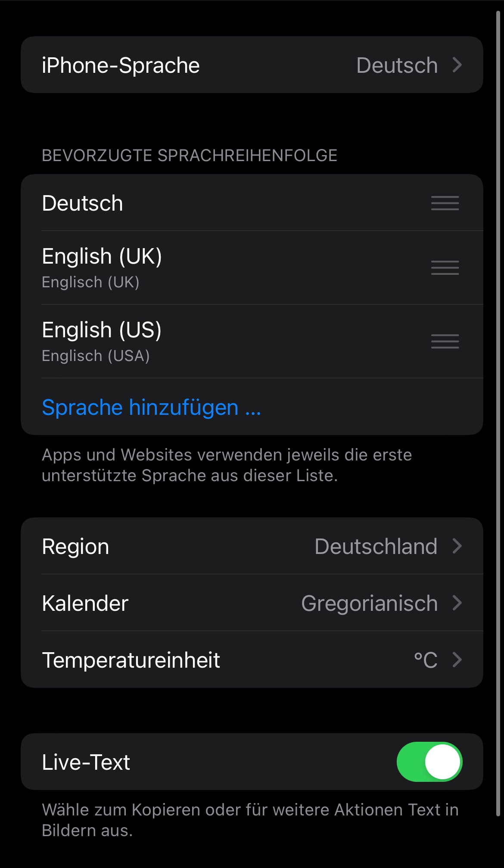Tap the Deutschland region value
This screenshot has width=504, height=868.
(x=376, y=546)
